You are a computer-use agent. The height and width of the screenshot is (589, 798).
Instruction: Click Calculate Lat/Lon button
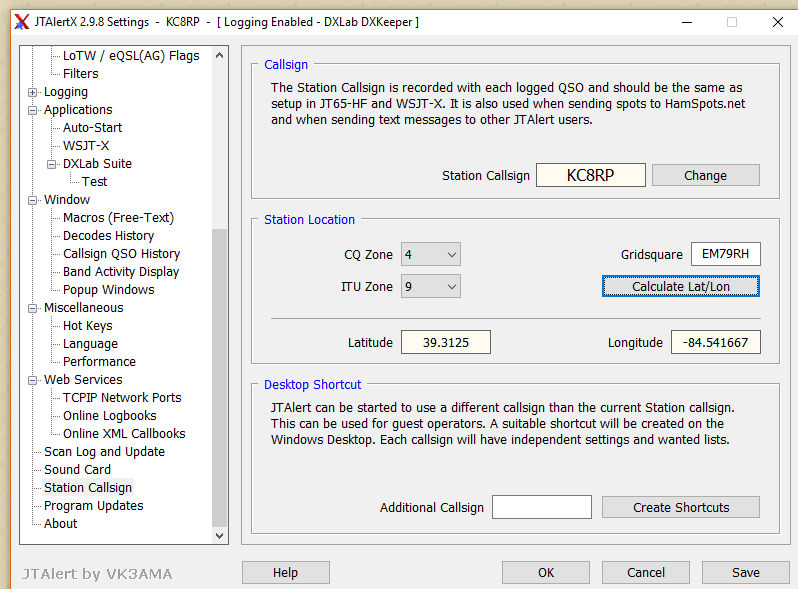coord(680,286)
